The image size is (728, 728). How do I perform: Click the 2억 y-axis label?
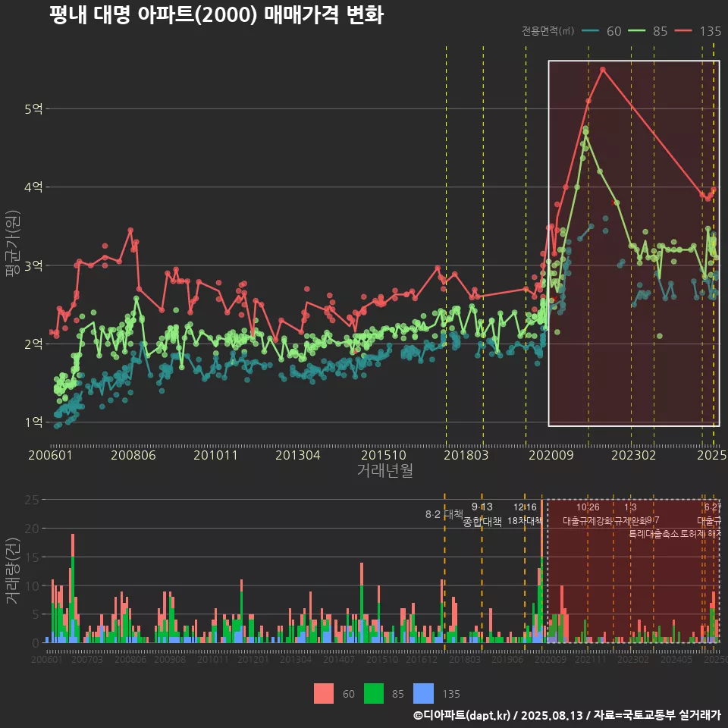pyautogui.click(x=33, y=344)
